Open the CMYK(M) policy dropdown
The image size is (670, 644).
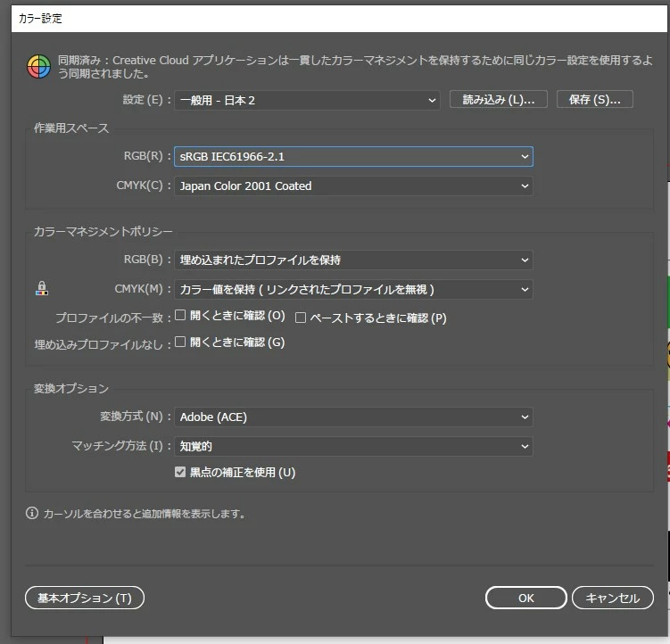coord(353,289)
